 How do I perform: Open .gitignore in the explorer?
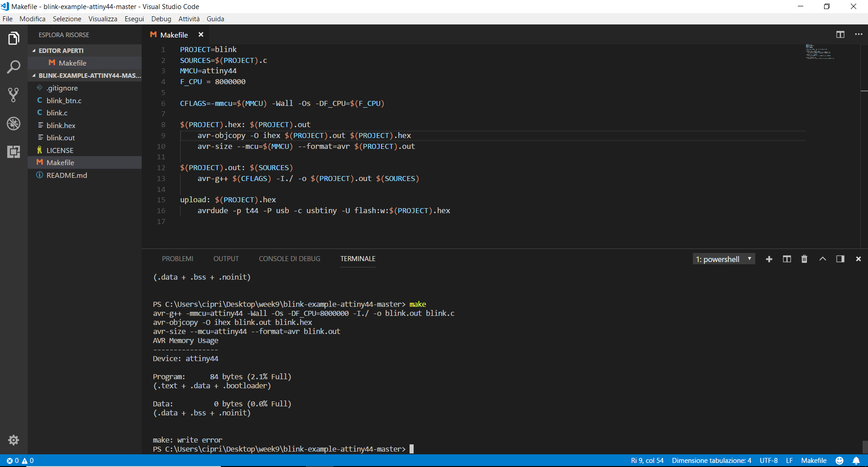coord(85,88)
